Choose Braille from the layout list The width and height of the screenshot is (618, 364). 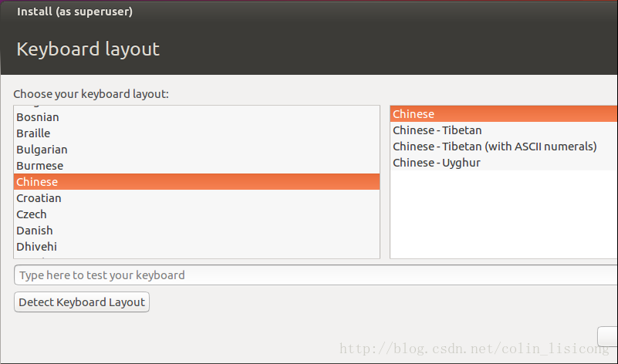33,133
